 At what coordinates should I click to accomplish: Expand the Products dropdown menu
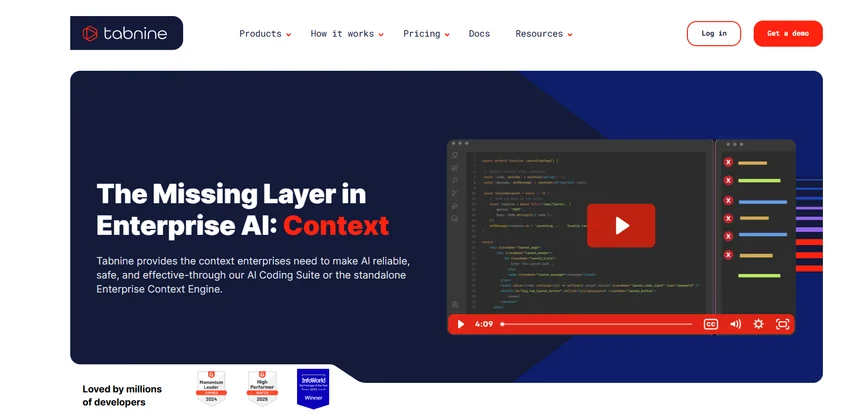[265, 34]
